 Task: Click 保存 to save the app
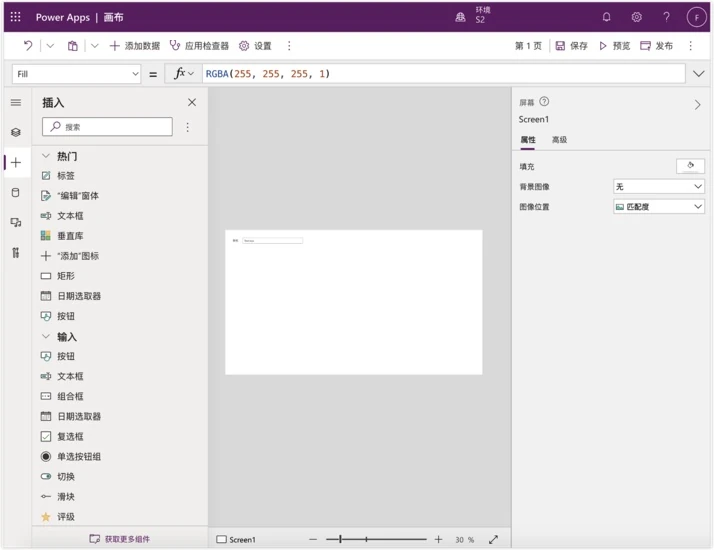[x=571, y=46]
